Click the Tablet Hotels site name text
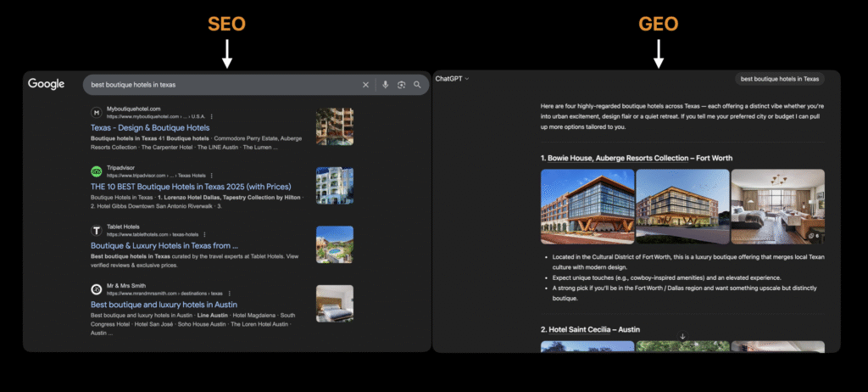The image size is (868, 392). pos(123,227)
